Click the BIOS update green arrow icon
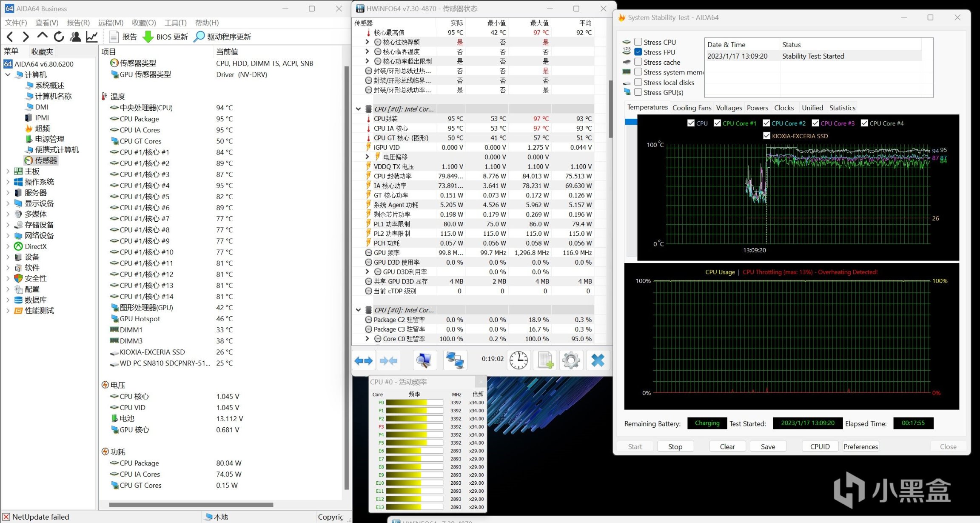This screenshot has height=523, width=980. pyautogui.click(x=148, y=37)
